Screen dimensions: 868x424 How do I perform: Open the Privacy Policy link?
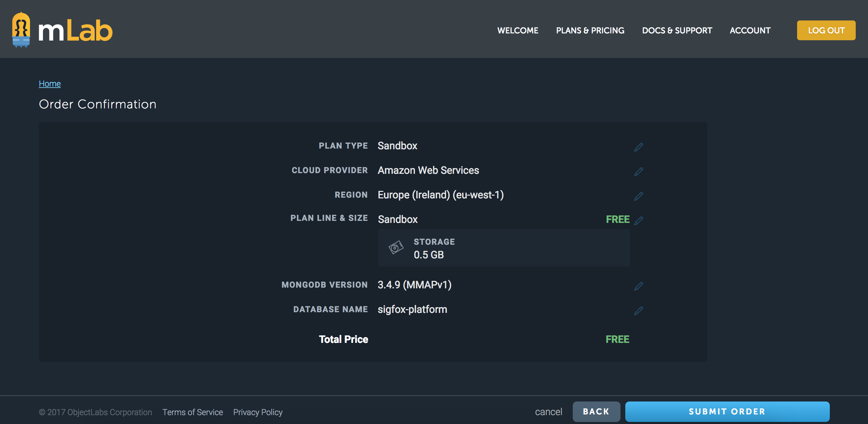(x=258, y=412)
